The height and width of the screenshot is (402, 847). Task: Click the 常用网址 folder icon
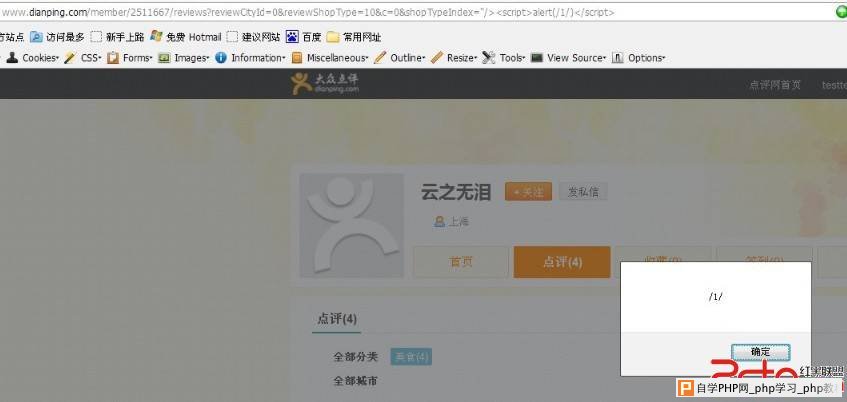(333, 37)
